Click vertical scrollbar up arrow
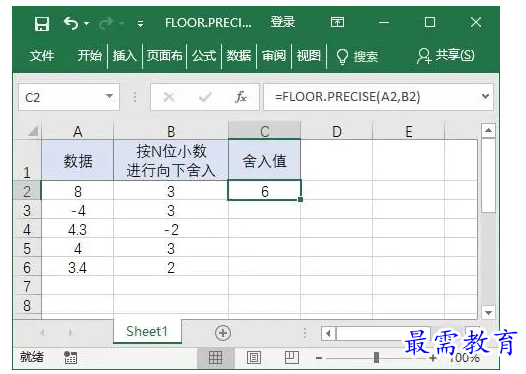Image resolution: width=526 pixels, height=374 pixels. (x=488, y=130)
